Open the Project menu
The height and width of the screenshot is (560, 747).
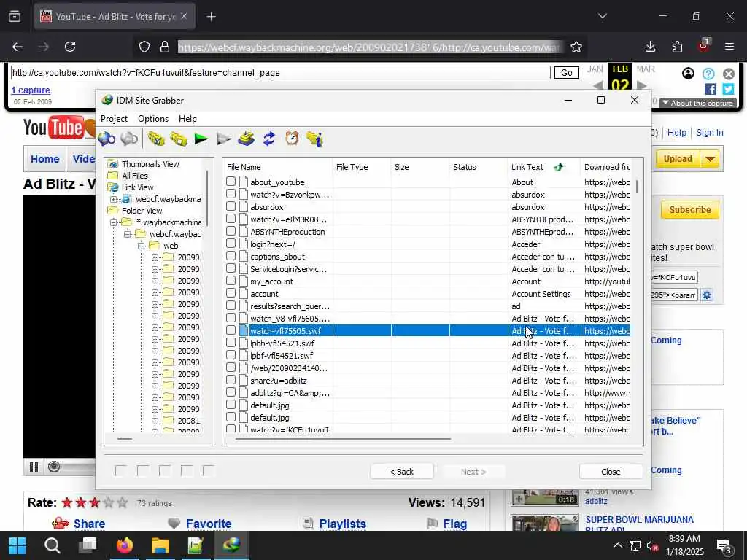pos(114,119)
